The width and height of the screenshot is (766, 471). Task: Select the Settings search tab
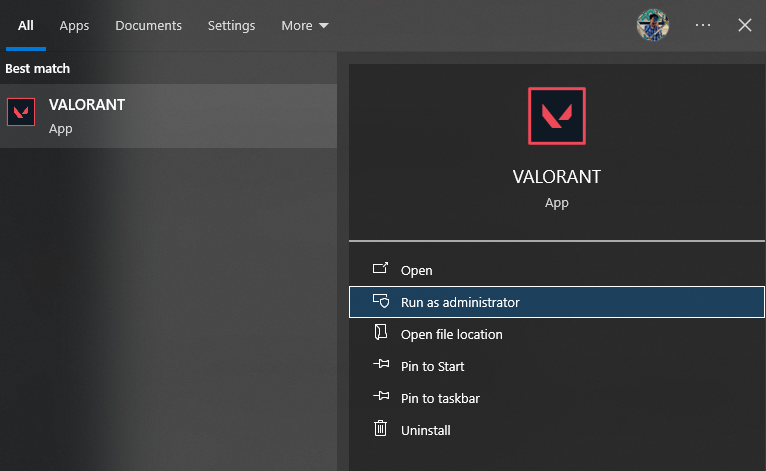(231, 25)
